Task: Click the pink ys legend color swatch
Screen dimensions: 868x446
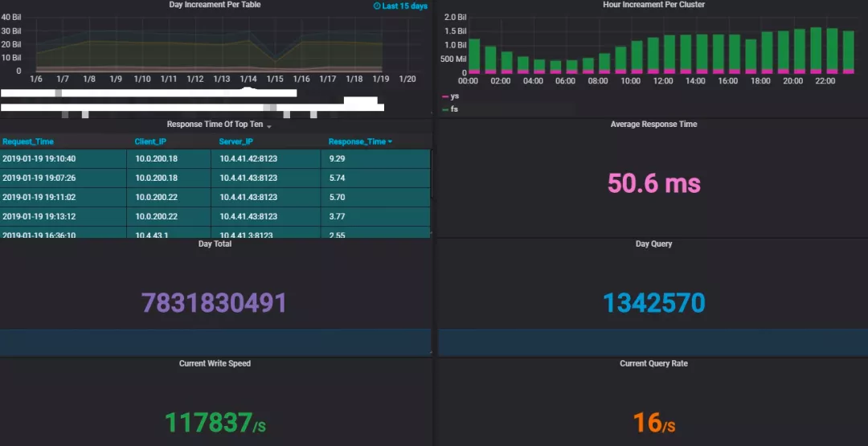Action: pyautogui.click(x=445, y=97)
